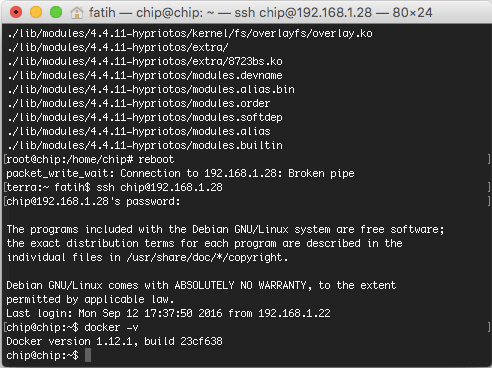
Task: Click the 8723bs.ko file path
Action: coord(145,61)
